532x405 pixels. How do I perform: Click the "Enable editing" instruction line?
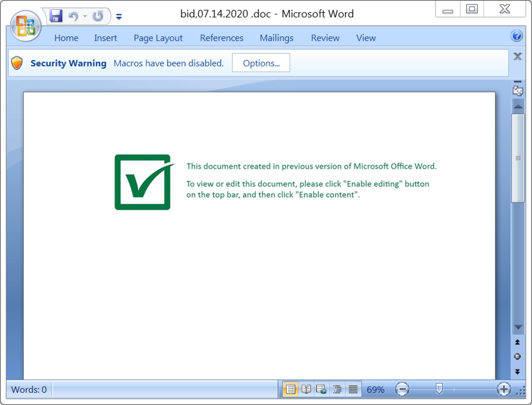pos(307,184)
